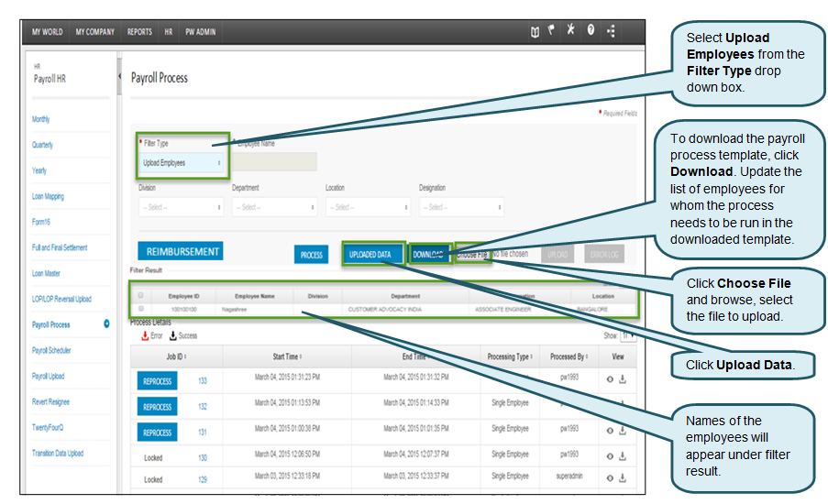Open the share/network icon in top bar
The image size is (828, 504).
point(612,31)
